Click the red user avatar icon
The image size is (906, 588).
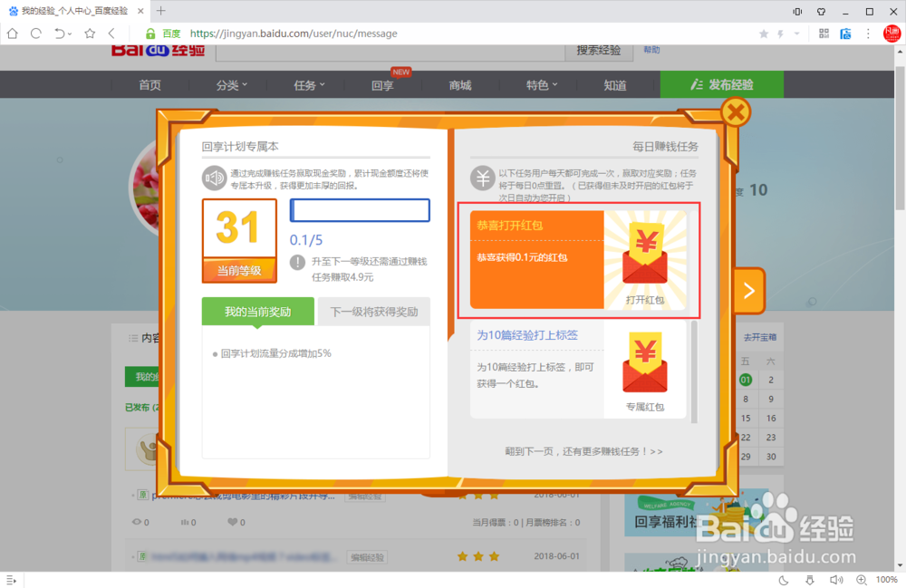point(892,34)
